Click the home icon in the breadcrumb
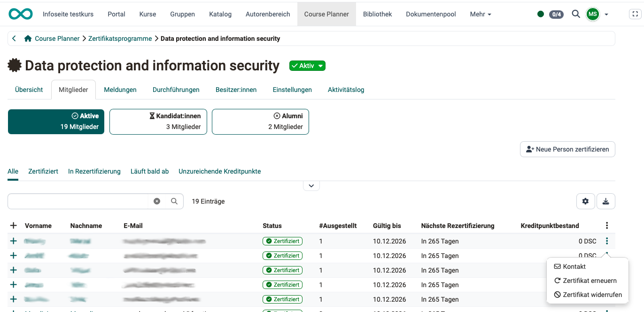Viewport: 644px width, 312px height. click(28, 38)
